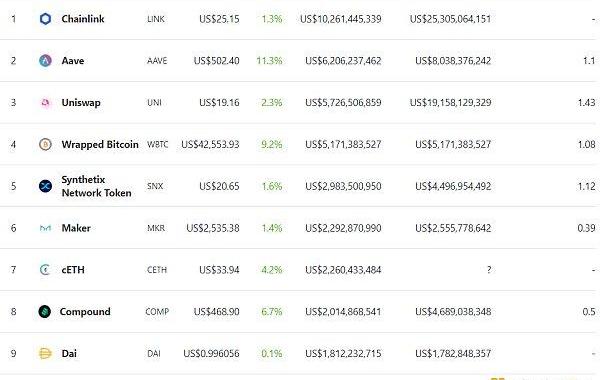Select the Wrapped Bitcoin name link
Viewport: 600px width, 380px height.
[100, 144]
